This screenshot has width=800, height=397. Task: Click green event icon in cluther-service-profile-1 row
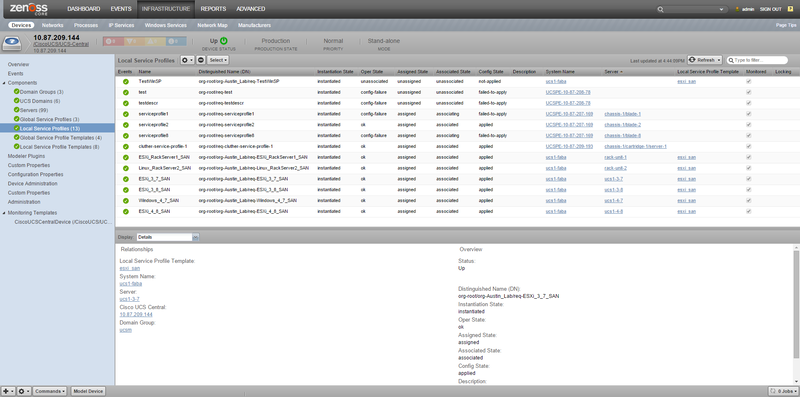click(126, 146)
